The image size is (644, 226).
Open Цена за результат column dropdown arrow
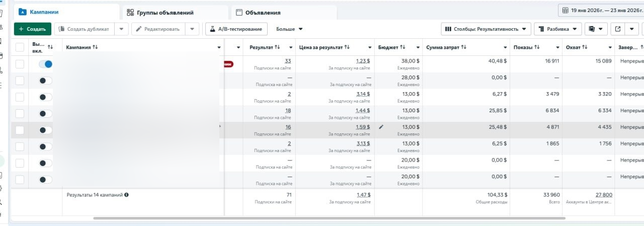tap(370, 47)
